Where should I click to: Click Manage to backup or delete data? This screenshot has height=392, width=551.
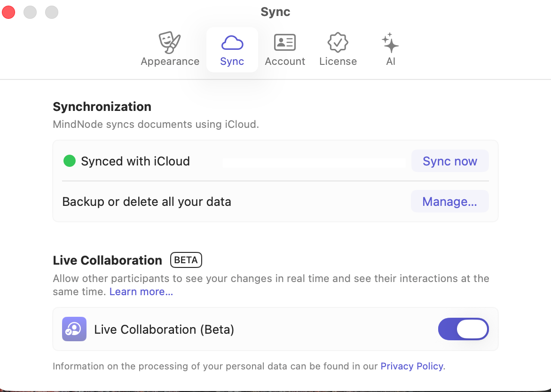pos(449,201)
